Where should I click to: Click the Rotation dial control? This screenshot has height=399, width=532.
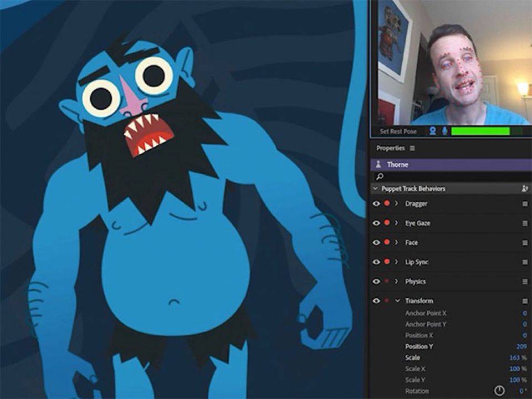point(499,391)
